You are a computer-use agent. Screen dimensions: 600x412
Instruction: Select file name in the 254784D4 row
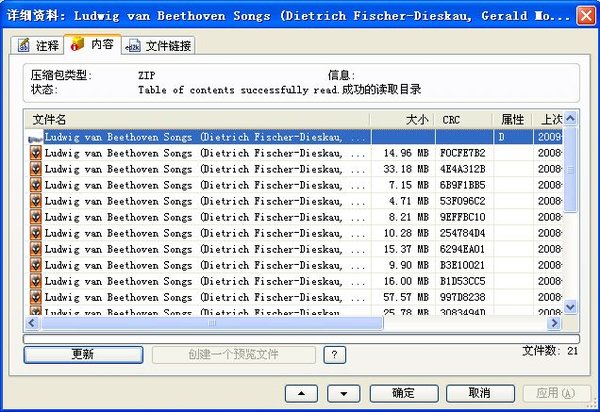(205, 234)
